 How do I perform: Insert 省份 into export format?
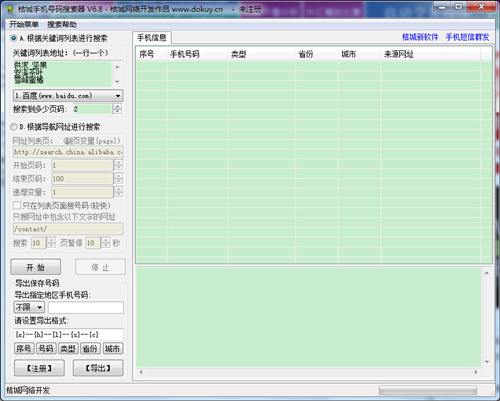coord(90,349)
